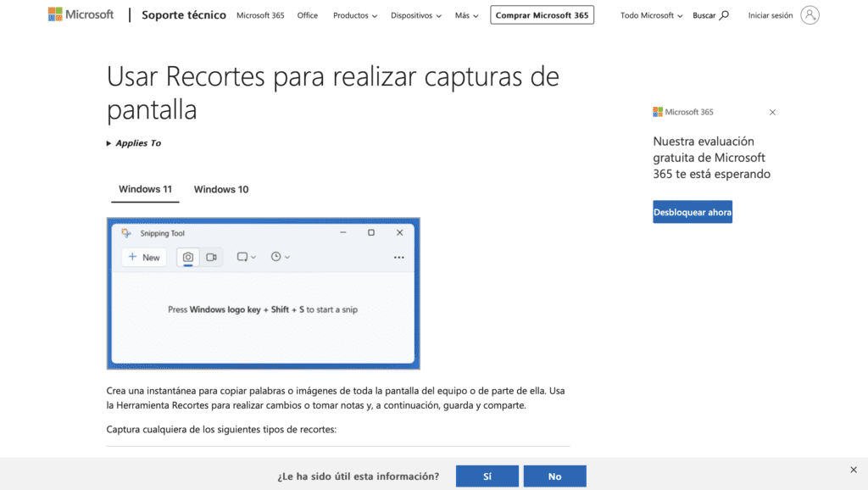Screen dimensions: 868x490
Task: Open the Microsoft 365 nav link
Action: point(260,15)
